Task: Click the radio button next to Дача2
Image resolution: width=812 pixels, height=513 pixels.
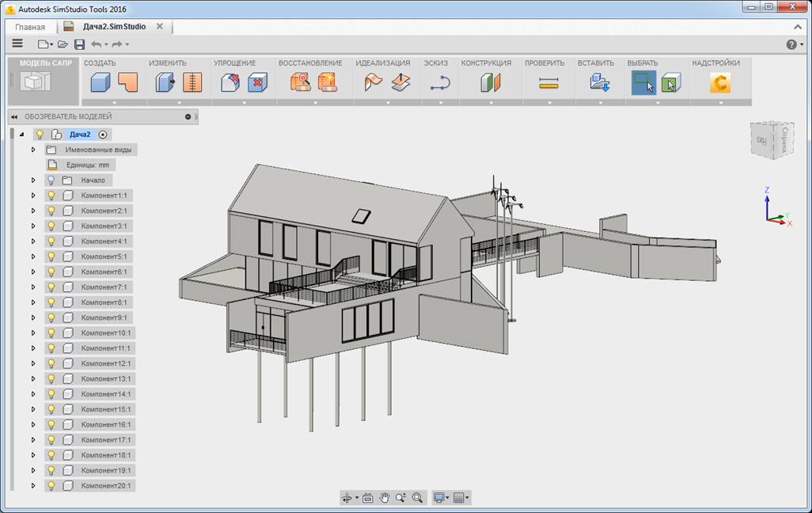Action: 103,135
